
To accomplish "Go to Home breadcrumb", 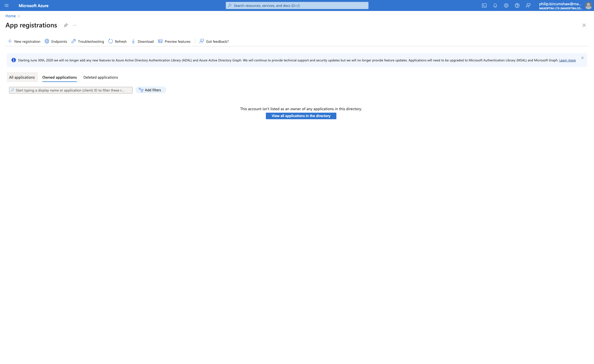I will (x=11, y=16).
